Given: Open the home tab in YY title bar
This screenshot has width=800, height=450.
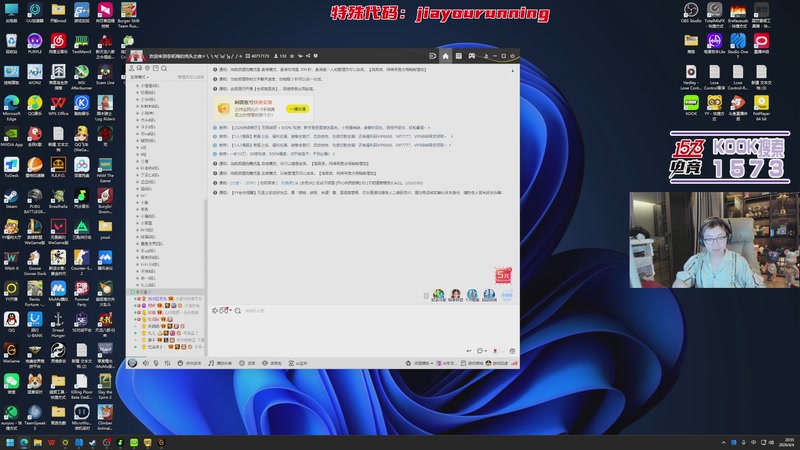Looking at the screenshot, I should click(445, 56).
